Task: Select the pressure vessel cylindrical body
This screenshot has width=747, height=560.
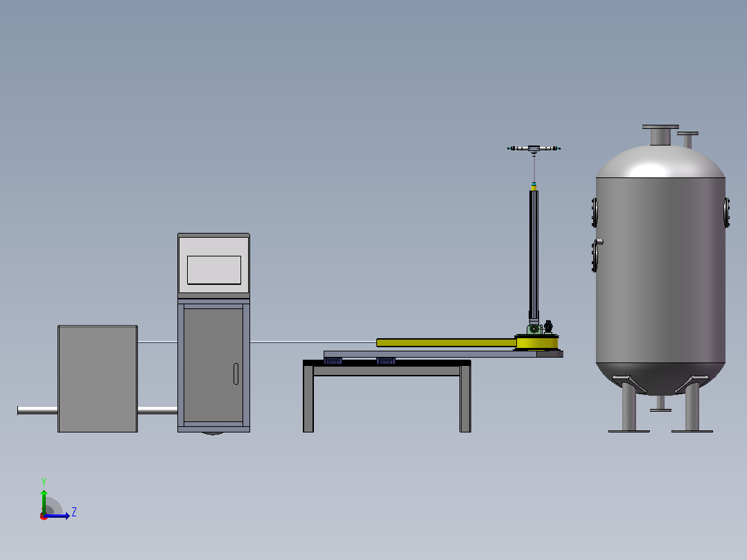Action: [x=660, y=270]
